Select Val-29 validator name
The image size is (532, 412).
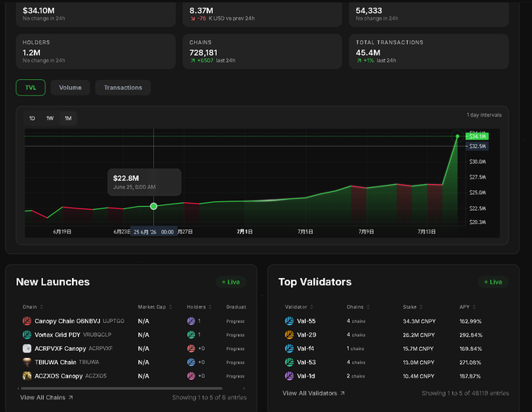pyautogui.click(x=307, y=334)
